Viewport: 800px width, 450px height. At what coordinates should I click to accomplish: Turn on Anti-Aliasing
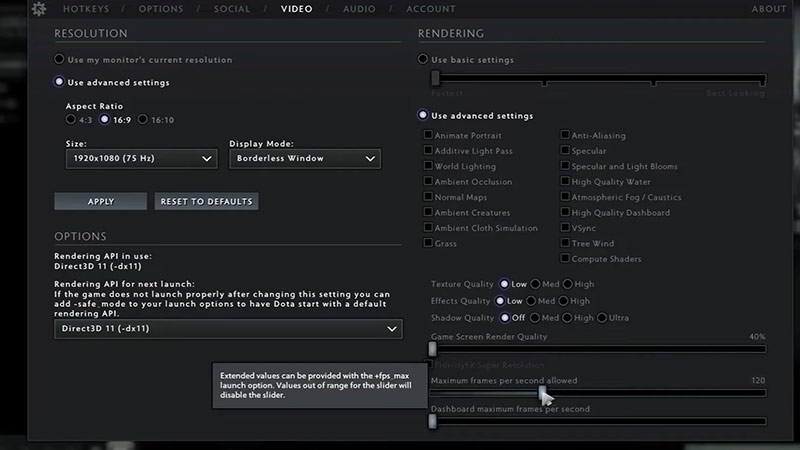pos(565,135)
